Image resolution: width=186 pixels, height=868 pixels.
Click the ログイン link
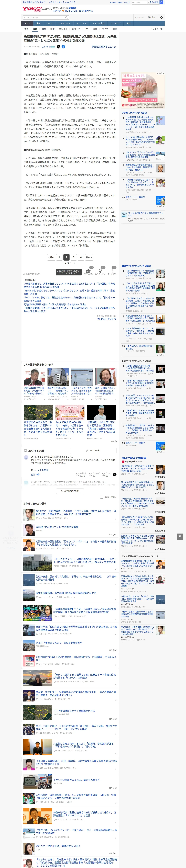click(57, 11)
